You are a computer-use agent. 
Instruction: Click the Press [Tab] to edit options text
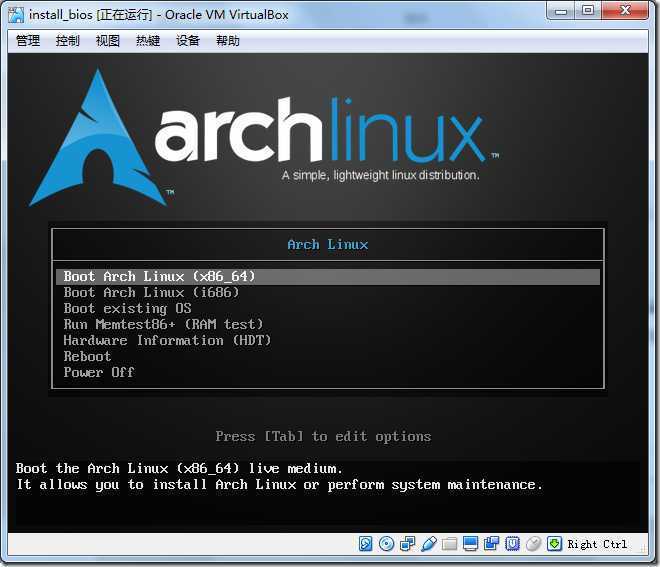[x=323, y=437]
